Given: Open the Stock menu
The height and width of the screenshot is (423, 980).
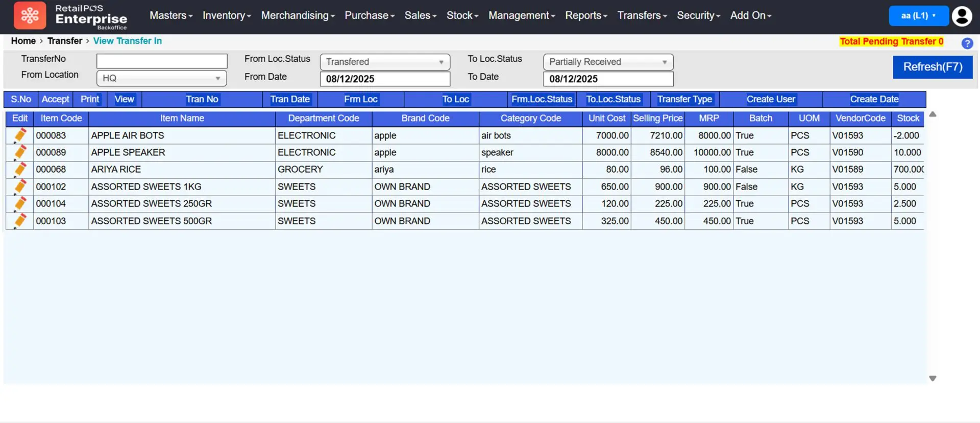Looking at the screenshot, I should (462, 15).
